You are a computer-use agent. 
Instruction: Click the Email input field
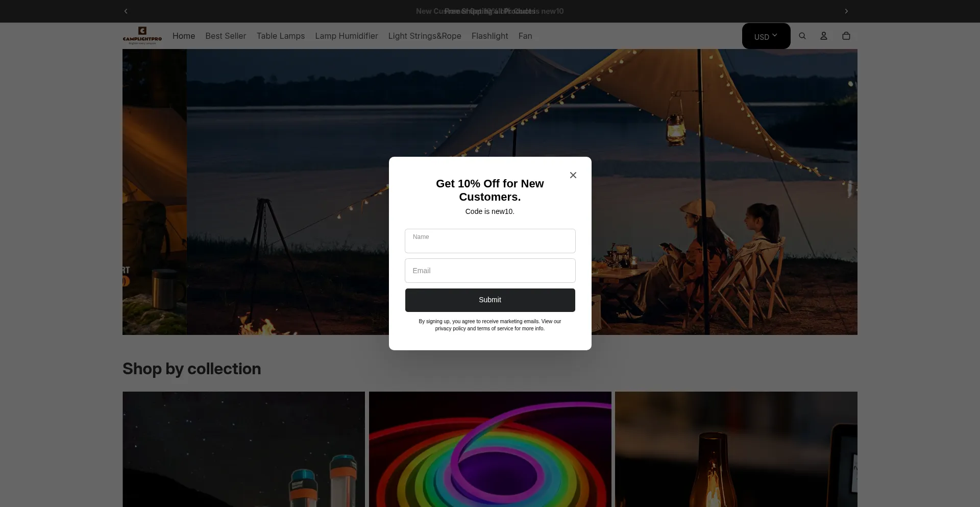pyautogui.click(x=489, y=270)
